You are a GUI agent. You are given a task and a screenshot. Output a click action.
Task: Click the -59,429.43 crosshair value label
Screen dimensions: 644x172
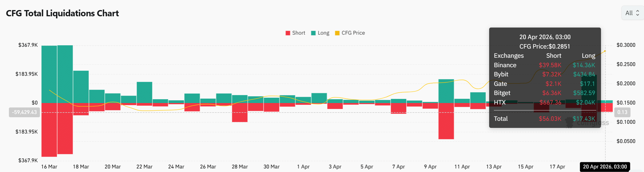(24, 112)
